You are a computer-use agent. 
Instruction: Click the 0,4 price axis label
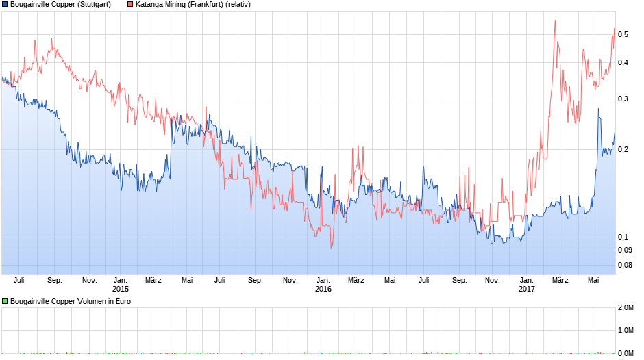point(623,63)
